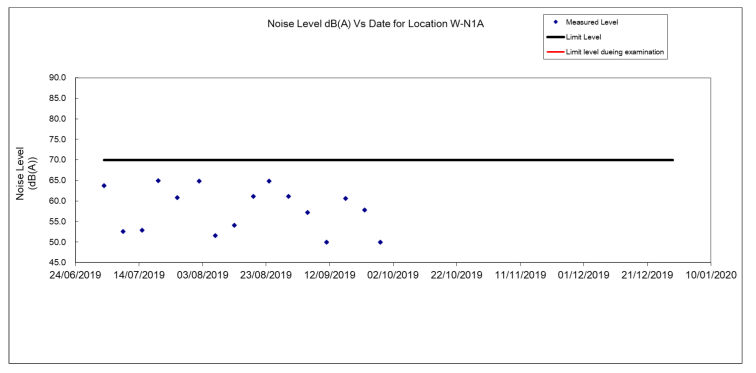The image size is (756, 373).
Task: Select the last data point near 02/10/2019
Action: [x=380, y=242]
